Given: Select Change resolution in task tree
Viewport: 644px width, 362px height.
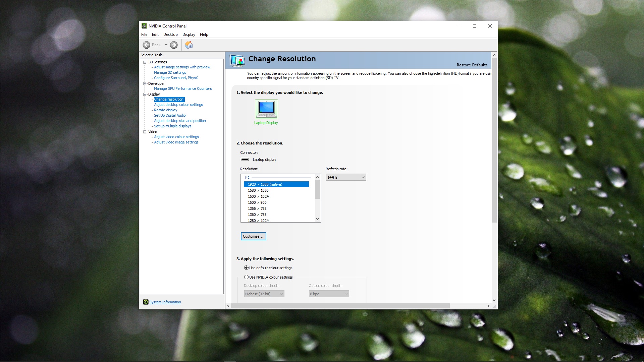Looking at the screenshot, I should [169, 99].
